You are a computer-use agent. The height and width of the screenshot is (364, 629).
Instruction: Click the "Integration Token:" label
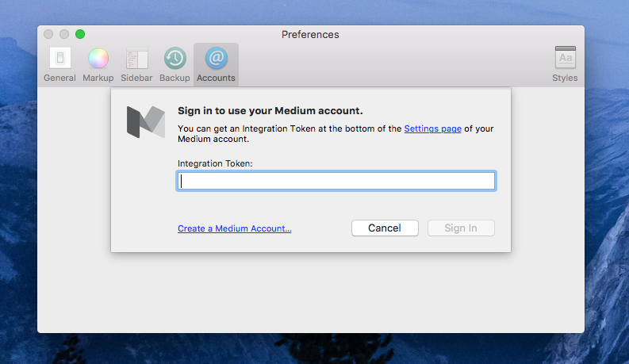coord(215,163)
